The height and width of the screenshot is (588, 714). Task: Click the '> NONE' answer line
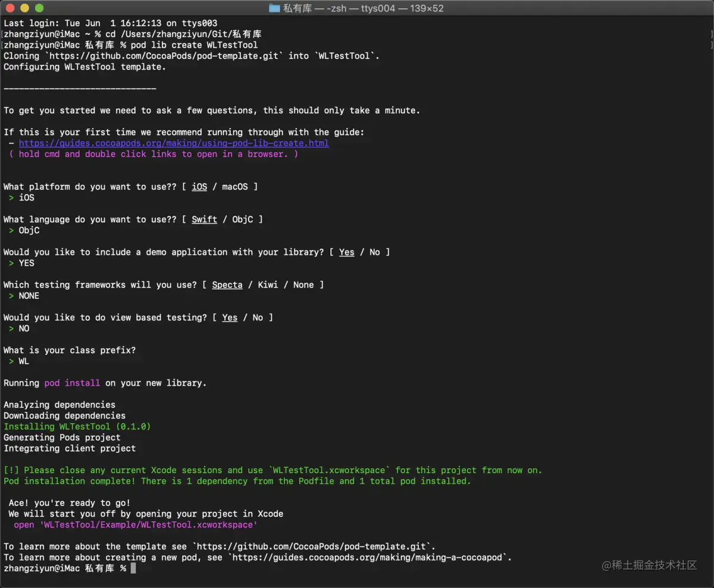click(24, 296)
